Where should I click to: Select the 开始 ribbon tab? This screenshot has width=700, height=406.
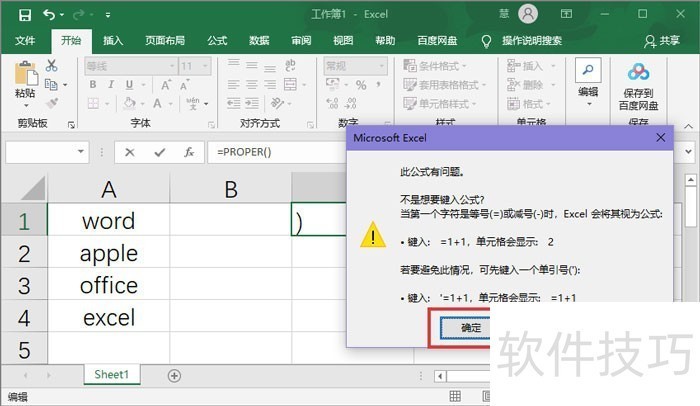pyautogui.click(x=71, y=41)
